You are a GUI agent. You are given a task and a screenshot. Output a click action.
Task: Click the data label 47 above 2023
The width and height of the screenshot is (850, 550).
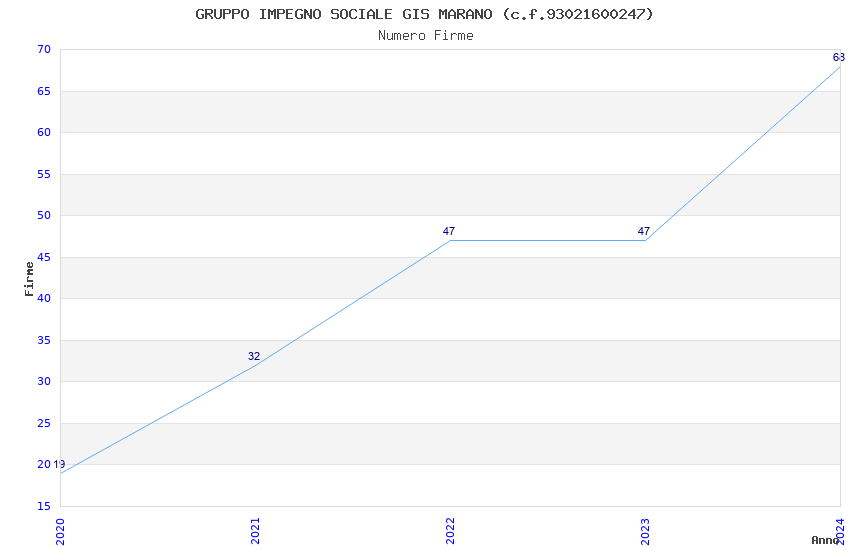click(x=643, y=231)
